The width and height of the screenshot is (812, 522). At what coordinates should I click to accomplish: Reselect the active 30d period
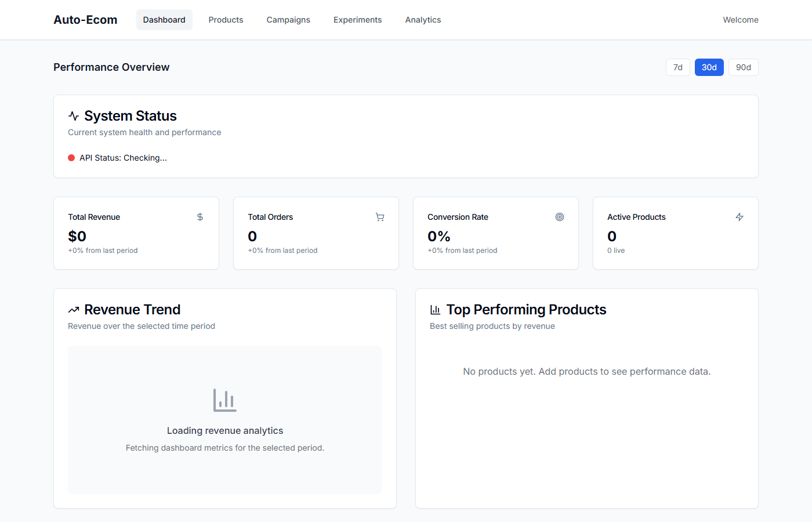(x=709, y=67)
